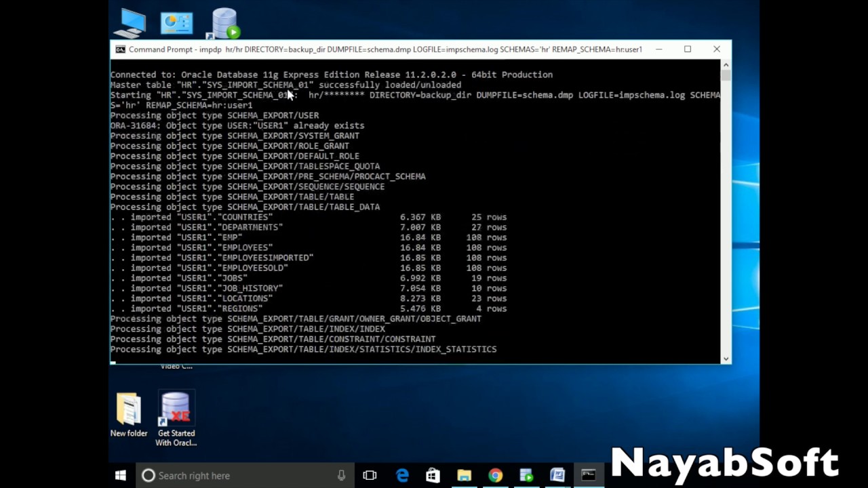Click the 'SEQUENCE/SEQUENCE' processing line
Viewport: 868px width, 488px height.
click(x=248, y=186)
